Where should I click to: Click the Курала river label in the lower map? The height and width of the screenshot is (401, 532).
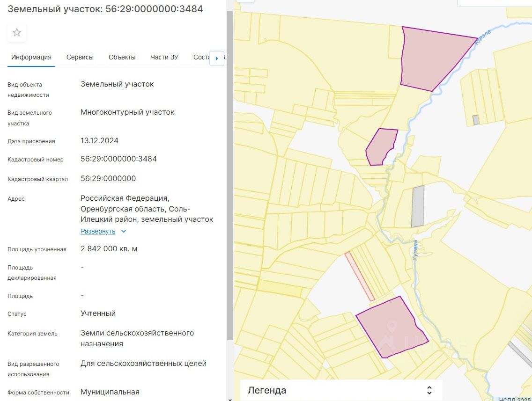(x=415, y=250)
